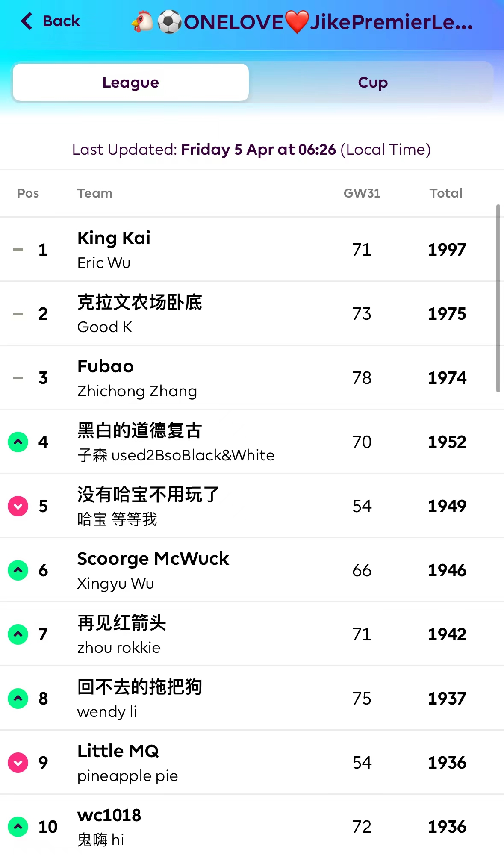The height and width of the screenshot is (855, 504).
Task: Click the grey no-change dash for King Kai
Action: [18, 250]
